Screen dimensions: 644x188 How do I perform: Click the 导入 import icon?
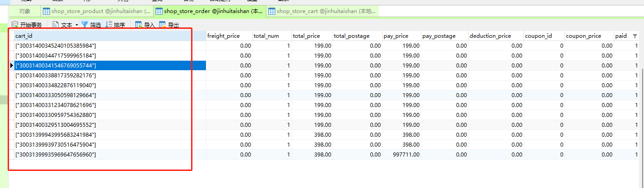pos(138,25)
